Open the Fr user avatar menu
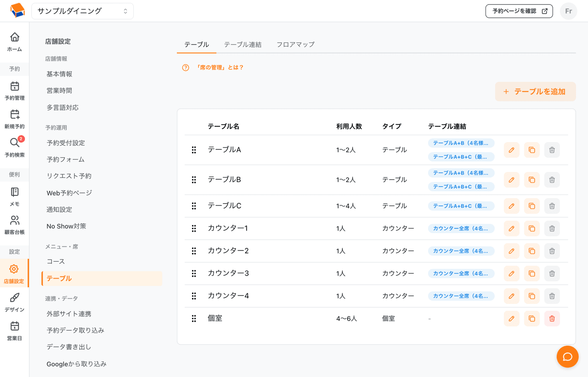 click(569, 11)
